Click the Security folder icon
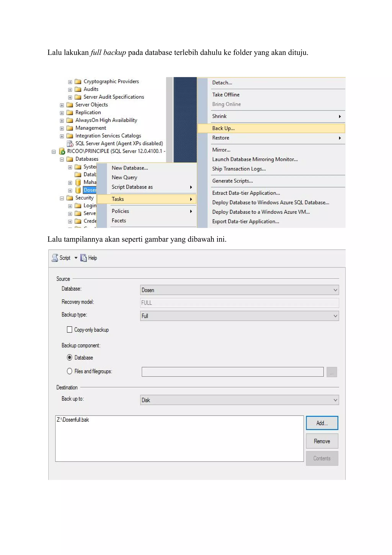 coord(69,198)
